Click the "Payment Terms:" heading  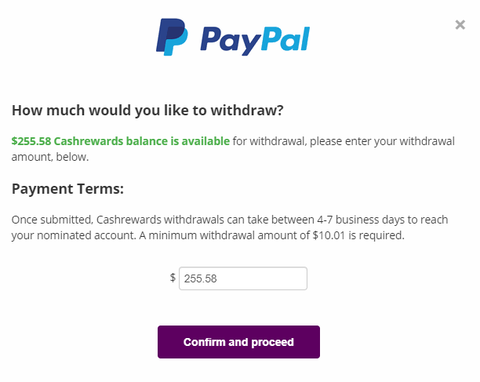click(68, 189)
